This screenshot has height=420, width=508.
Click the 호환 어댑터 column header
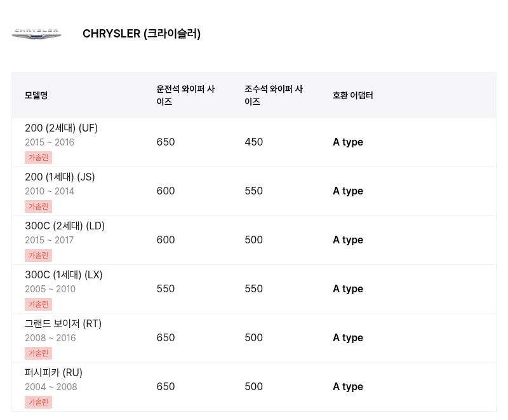pyautogui.click(x=353, y=95)
